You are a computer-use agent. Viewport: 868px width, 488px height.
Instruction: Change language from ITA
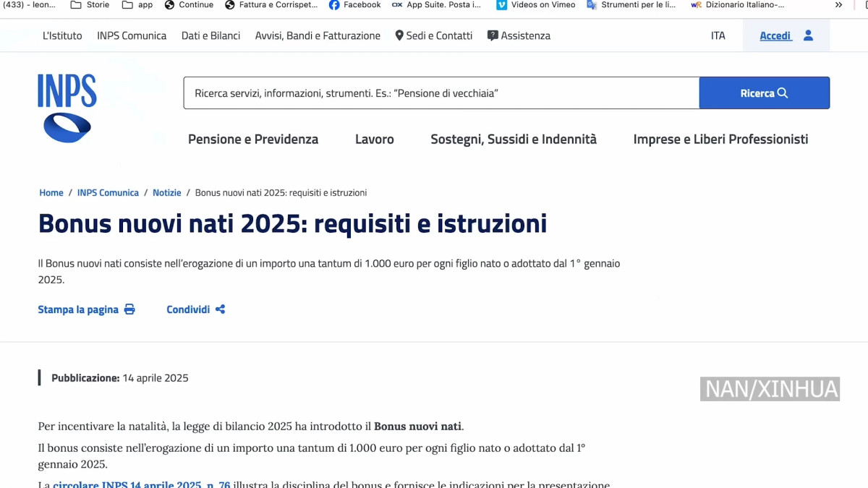(718, 35)
